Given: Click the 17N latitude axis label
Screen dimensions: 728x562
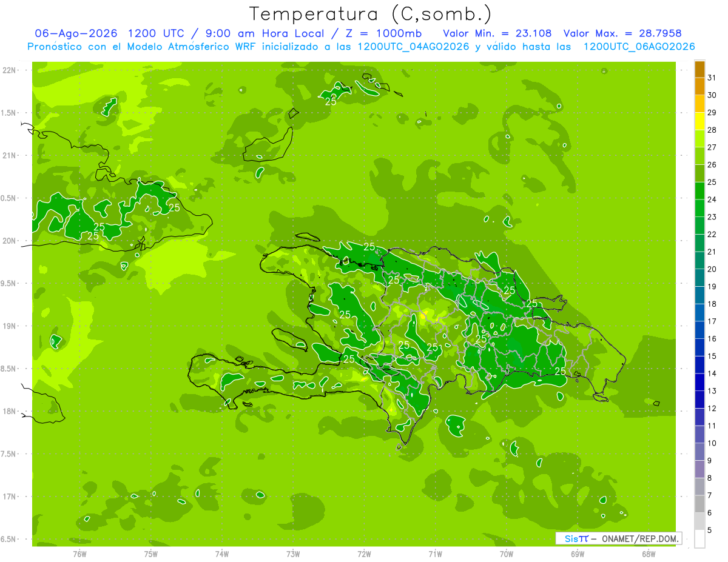Looking at the screenshot, I should (x=9, y=497).
